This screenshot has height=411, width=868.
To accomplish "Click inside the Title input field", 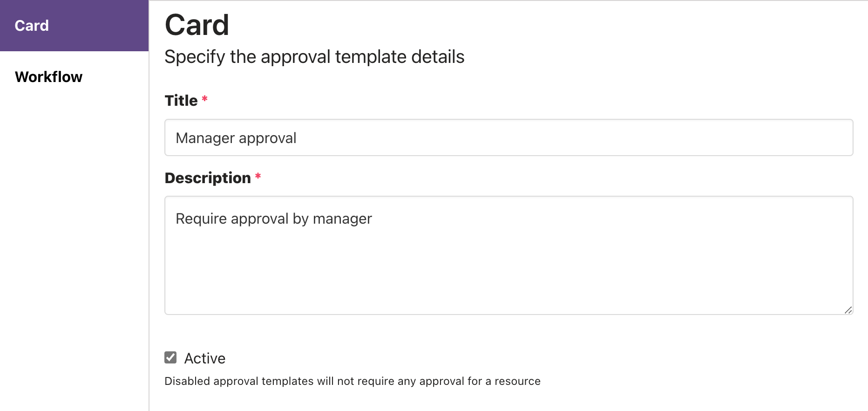I will [419, 137].
